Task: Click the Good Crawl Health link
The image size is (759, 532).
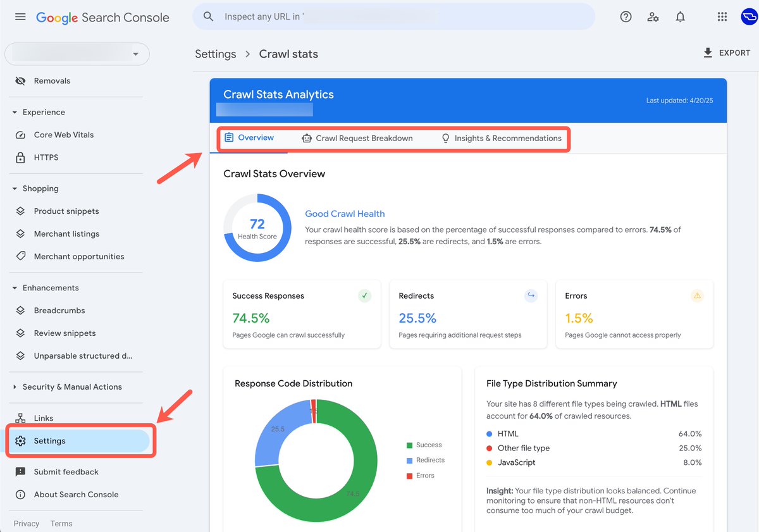Action: pos(345,214)
